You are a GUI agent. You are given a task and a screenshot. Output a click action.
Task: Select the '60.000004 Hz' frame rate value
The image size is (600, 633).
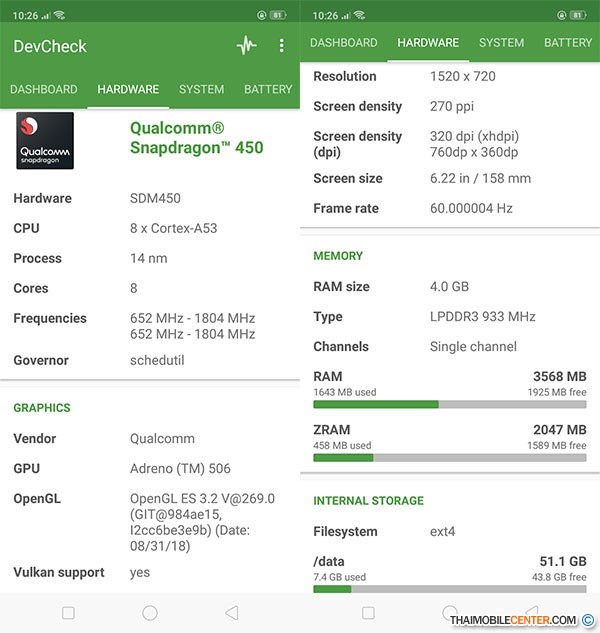(x=471, y=208)
